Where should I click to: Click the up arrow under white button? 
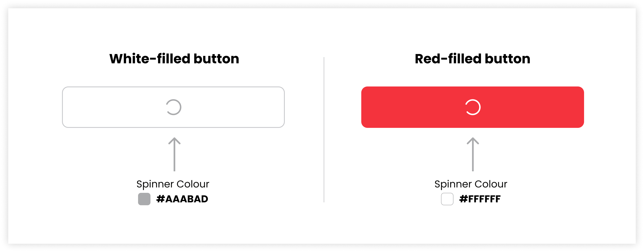tap(174, 154)
